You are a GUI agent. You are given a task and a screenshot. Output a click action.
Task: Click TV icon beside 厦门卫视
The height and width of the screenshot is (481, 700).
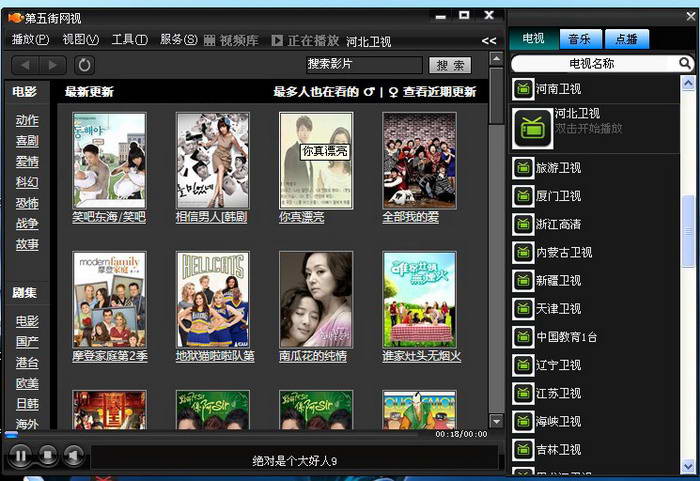pos(523,196)
